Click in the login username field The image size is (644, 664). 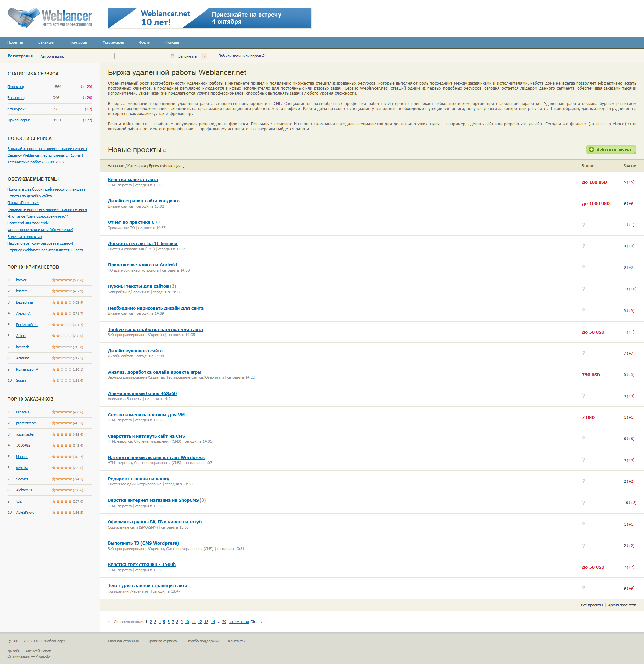pos(91,56)
